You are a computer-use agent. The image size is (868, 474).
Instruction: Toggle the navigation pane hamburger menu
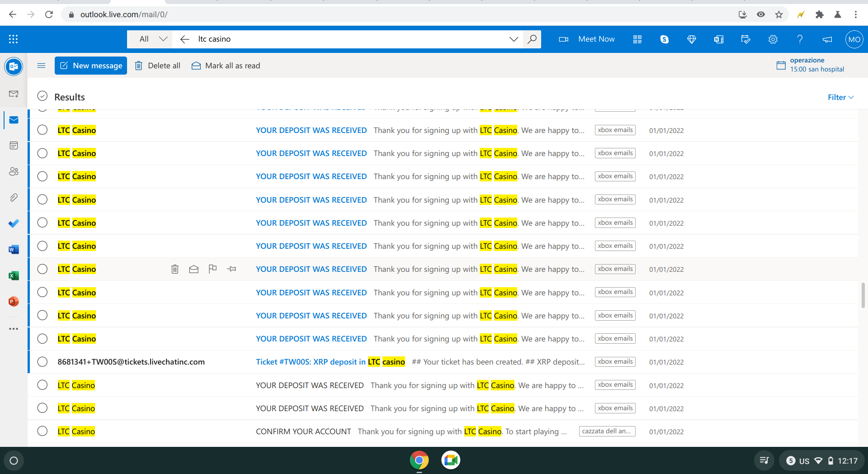(41, 66)
